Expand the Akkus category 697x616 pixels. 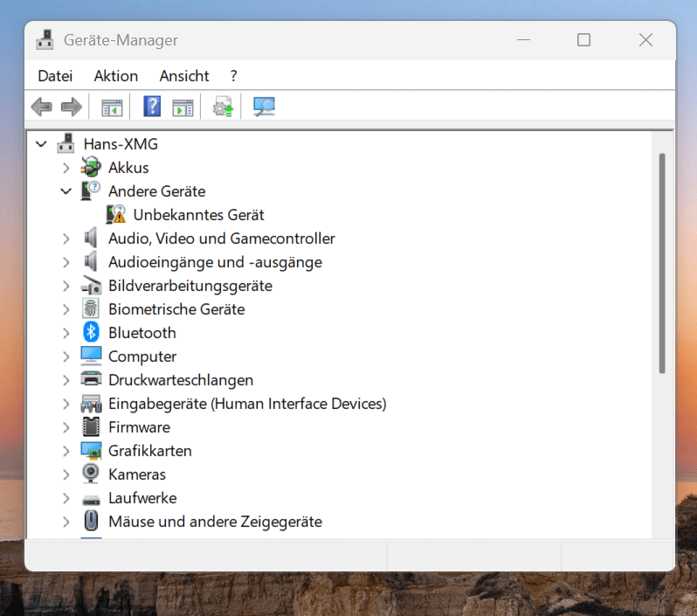pos(66,168)
